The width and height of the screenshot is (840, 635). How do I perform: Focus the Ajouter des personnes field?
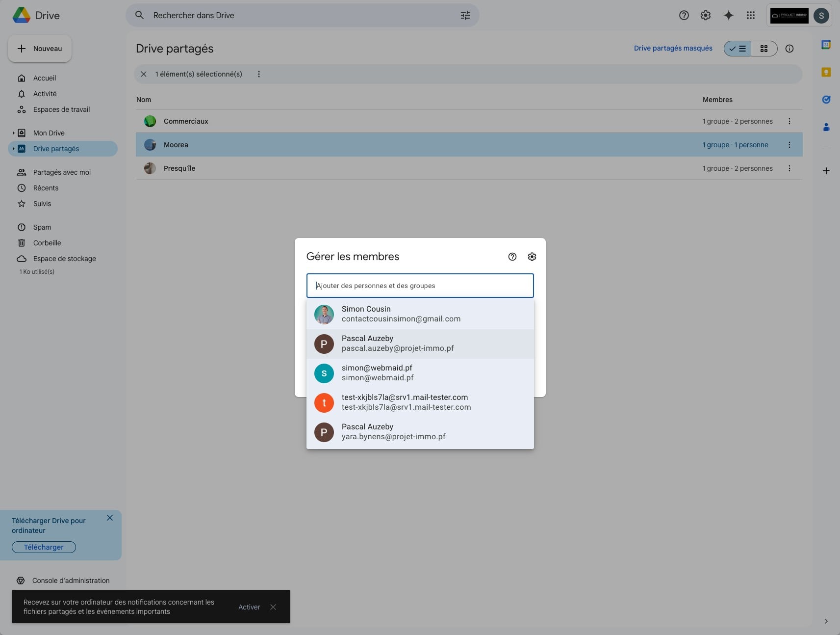coord(420,286)
